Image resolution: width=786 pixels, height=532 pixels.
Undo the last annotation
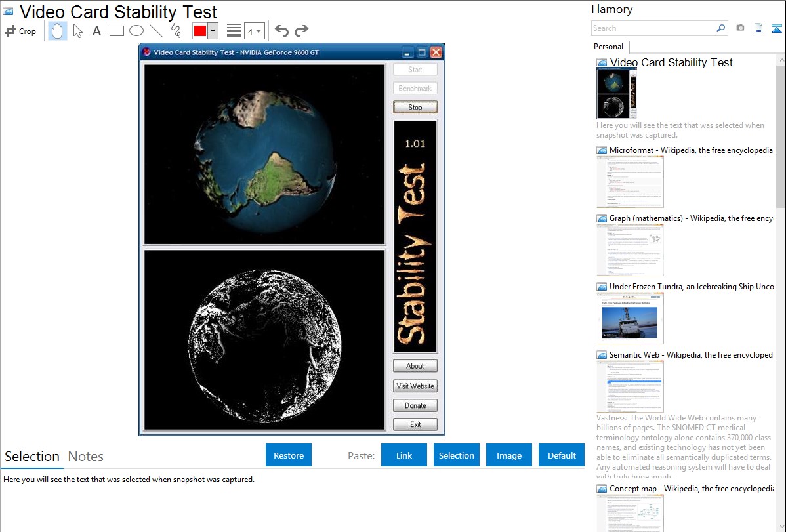click(281, 31)
